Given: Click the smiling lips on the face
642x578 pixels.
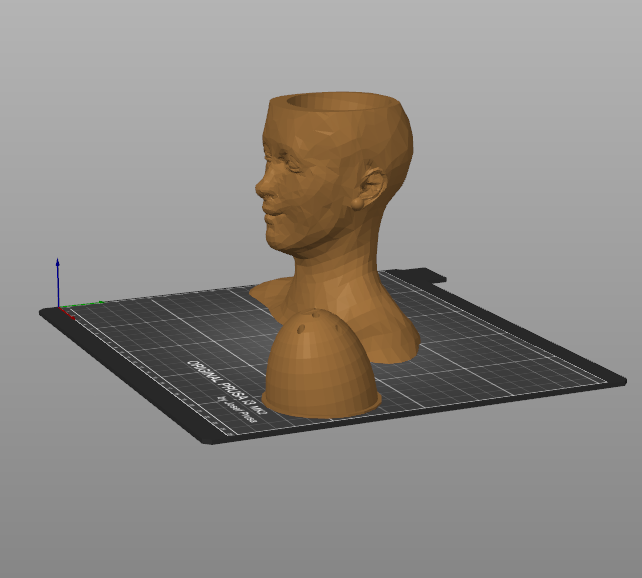Looking at the screenshot, I should click(x=274, y=214).
